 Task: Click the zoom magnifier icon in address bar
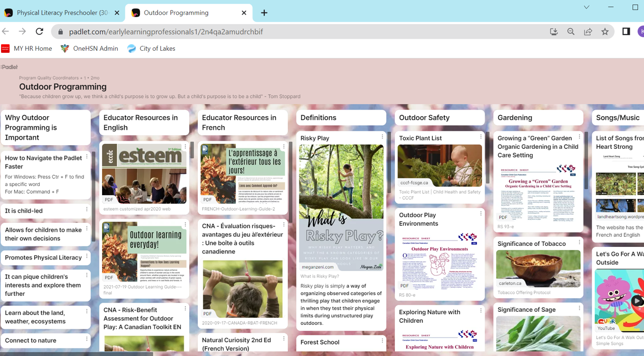(571, 32)
